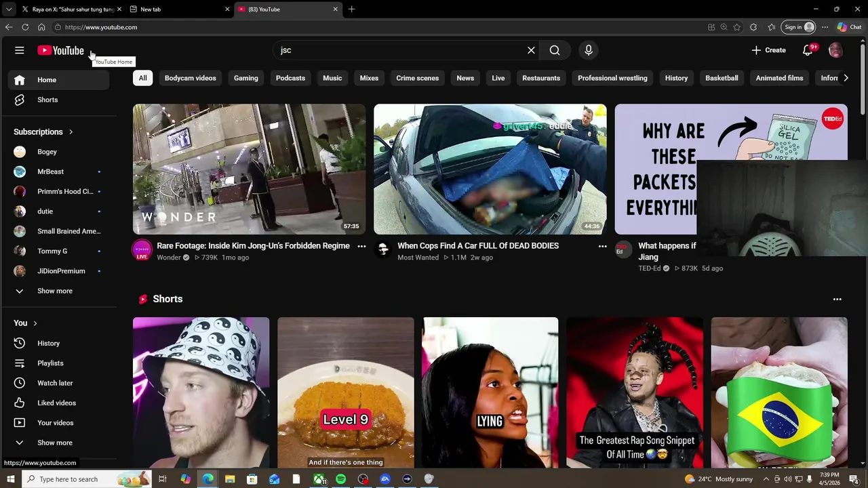The width and height of the screenshot is (868, 488).
Task: Open the Kim Jong-Un Forbidden Regime thumbnail
Action: pos(249,169)
